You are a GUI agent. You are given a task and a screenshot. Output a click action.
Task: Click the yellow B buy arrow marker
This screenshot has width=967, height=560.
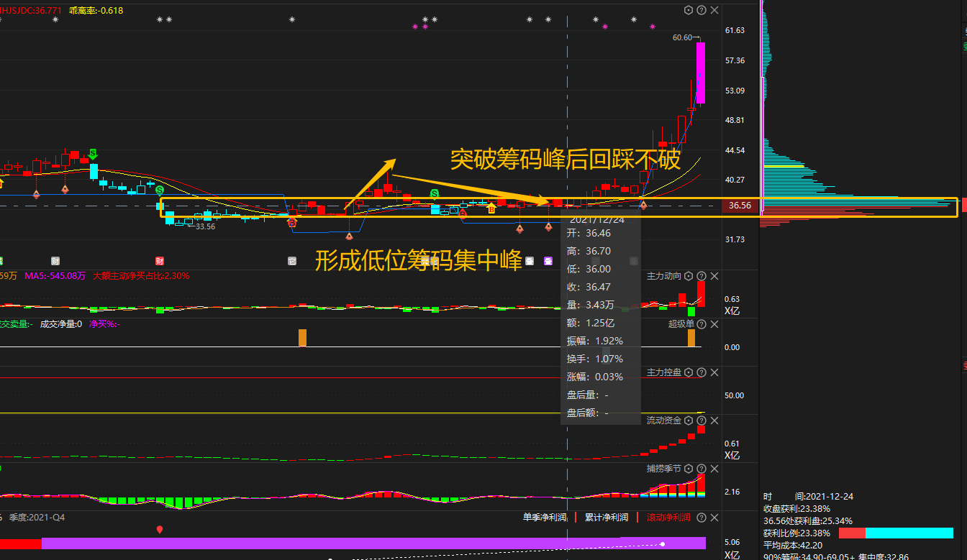coord(491,208)
